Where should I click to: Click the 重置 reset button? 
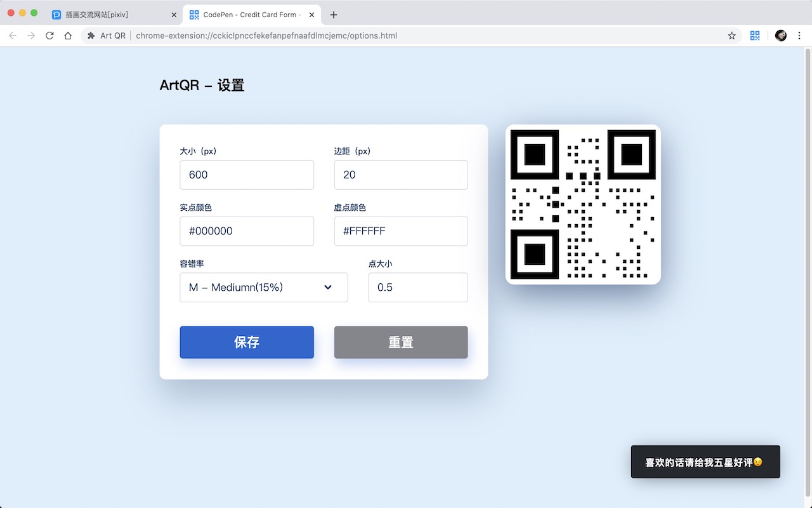click(x=401, y=342)
